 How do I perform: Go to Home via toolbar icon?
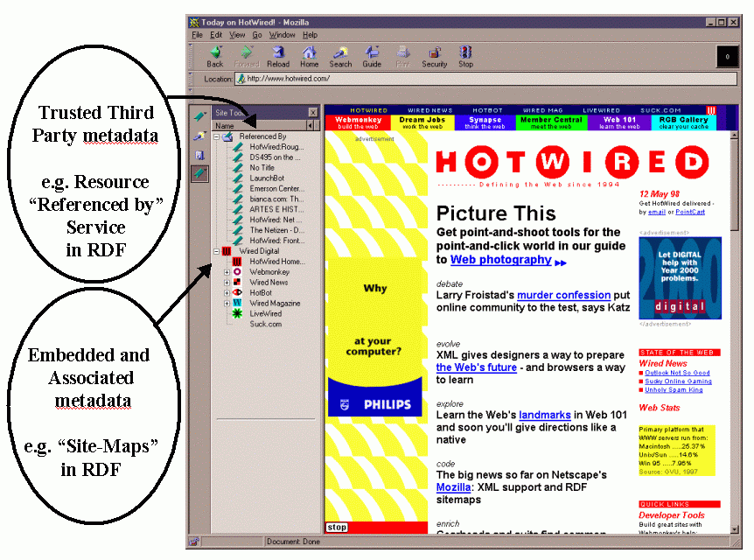pyautogui.click(x=310, y=56)
